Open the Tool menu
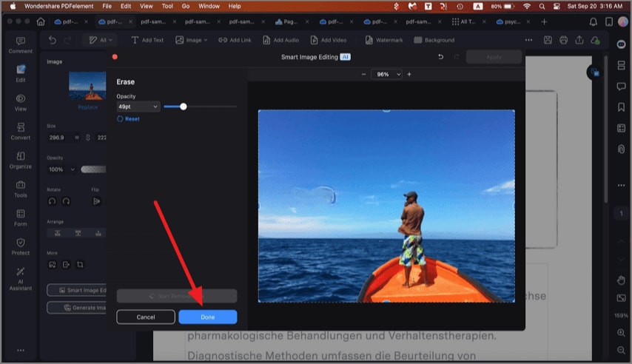This screenshot has width=632, height=364. point(167,6)
